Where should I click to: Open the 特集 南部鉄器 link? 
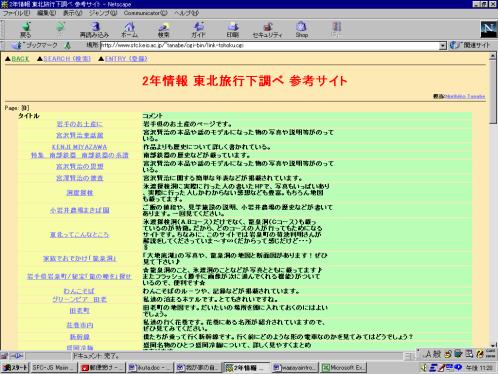pyautogui.click(x=79, y=155)
